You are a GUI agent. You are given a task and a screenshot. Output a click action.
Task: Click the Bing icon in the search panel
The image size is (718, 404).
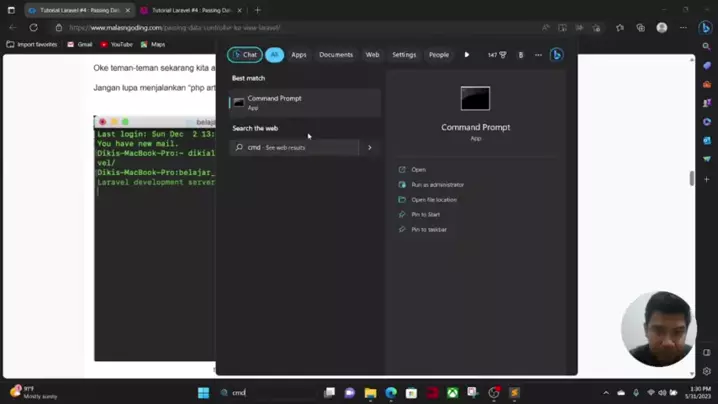pos(557,55)
